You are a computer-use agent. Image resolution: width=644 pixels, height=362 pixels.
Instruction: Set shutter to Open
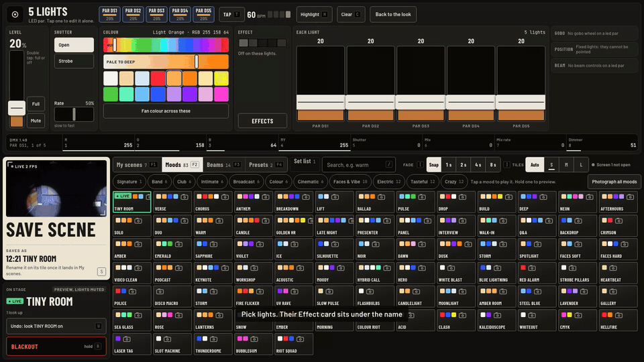(x=74, y=45)
